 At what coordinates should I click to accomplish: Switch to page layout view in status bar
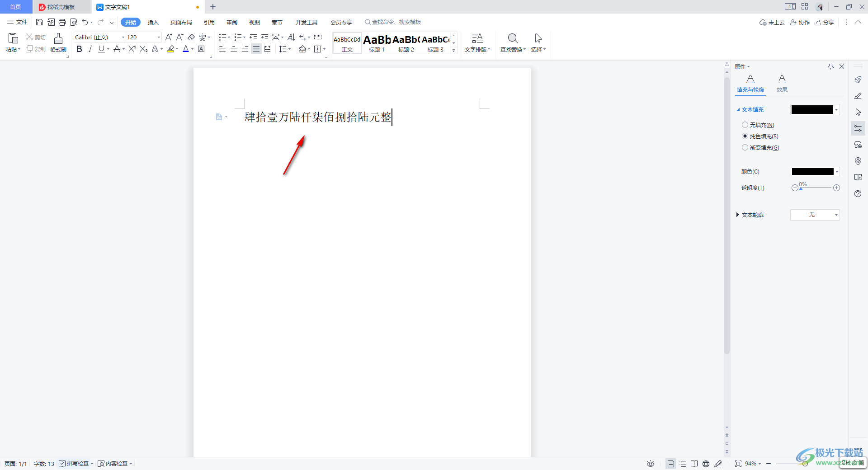[671, 464]
